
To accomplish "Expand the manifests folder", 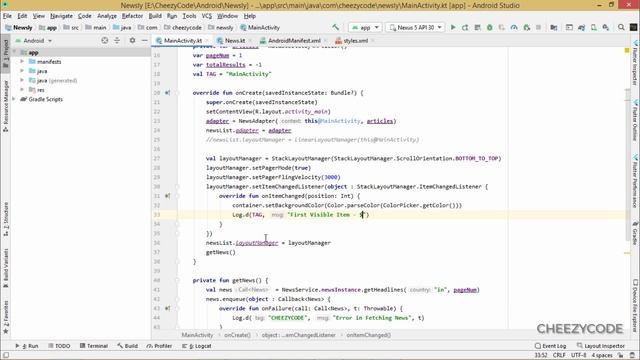I will point(22,62).
